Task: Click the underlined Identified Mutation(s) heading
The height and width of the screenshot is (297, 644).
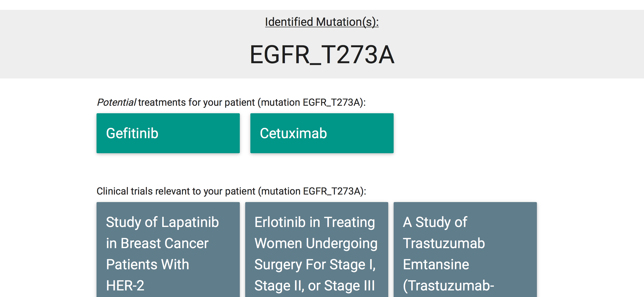Action: tap(322, 22)
